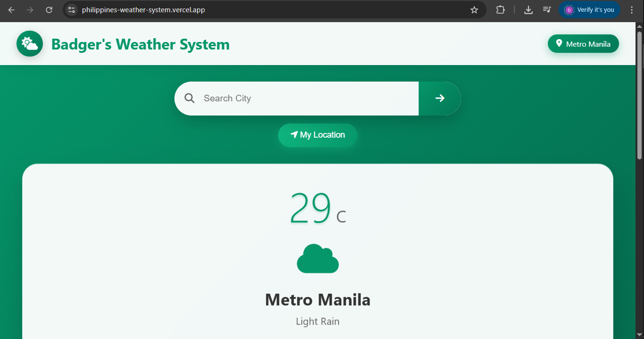Go forward with browser forward arrow
The height and width of the screenshot is (339, 644).
coord(30,10)
